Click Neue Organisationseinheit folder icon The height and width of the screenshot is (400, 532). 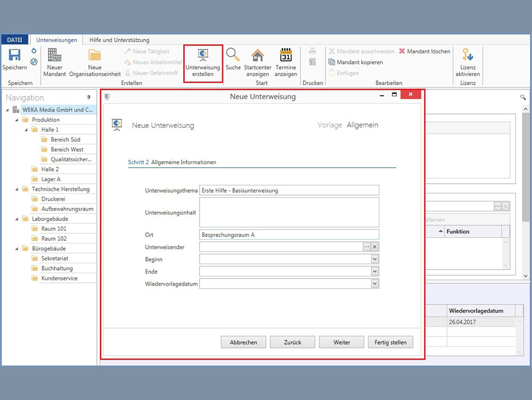95,55
